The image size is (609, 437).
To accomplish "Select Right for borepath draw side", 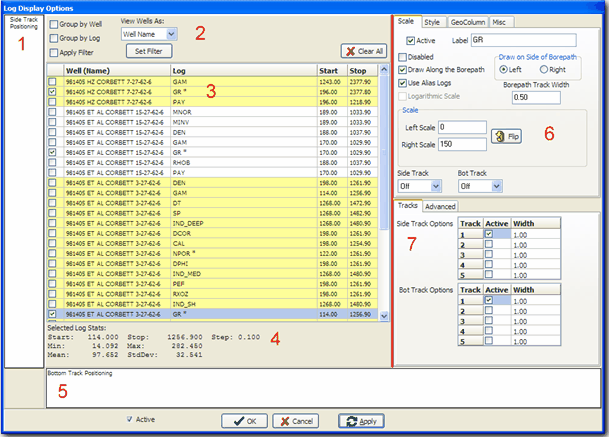I will 543,69.
